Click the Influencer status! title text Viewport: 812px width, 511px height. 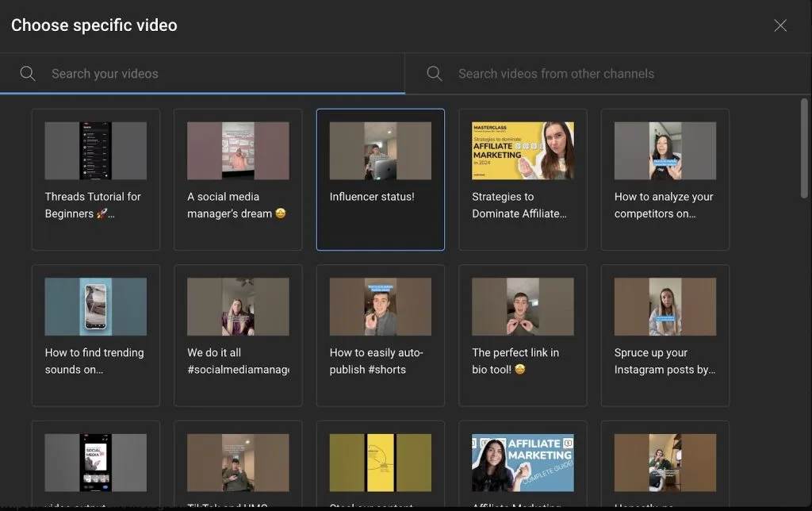pos(372,197)
